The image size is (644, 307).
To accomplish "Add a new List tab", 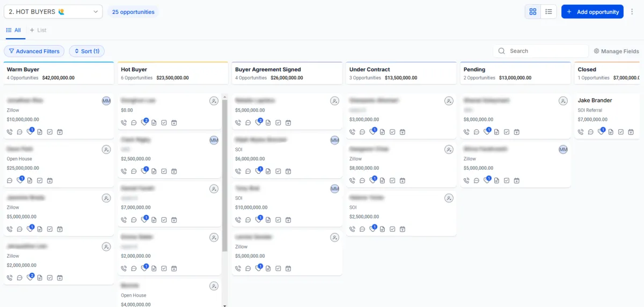I will pyautogui.click(x=38, y=31).
